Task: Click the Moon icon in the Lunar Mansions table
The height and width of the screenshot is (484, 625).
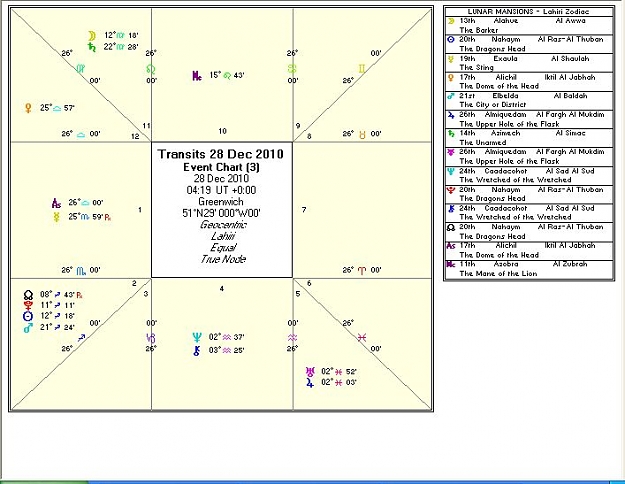Action: coord(451,21)
